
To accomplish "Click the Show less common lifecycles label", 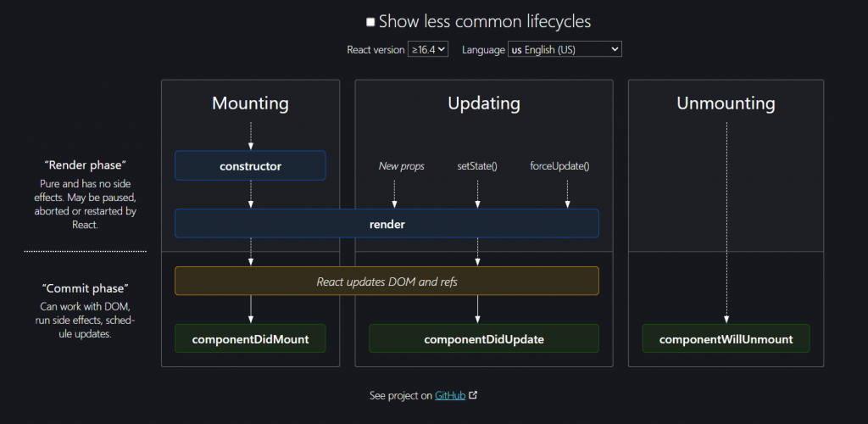I will tap(485, 22).
